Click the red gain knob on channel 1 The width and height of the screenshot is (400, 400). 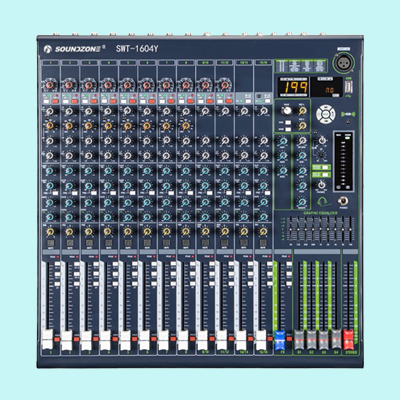point(50,85)
